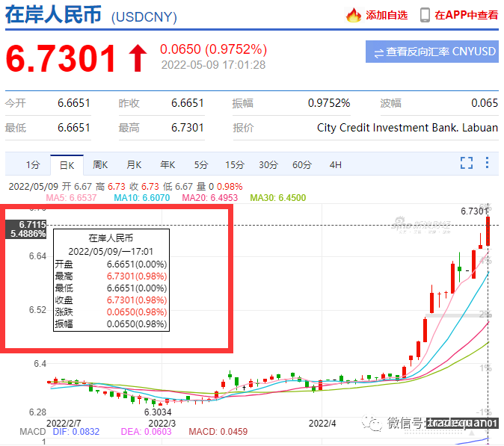504x446 pixels.
Task: Select the 日K chart tab
Action: pos(67,165)
